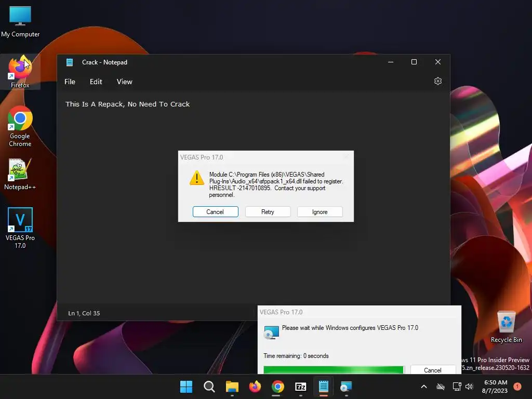532x399 pixels.
Task: Select the VEGAS Pro 17.0 desktop shortcut
Action: pyautogui.click(x=20, y=228)
